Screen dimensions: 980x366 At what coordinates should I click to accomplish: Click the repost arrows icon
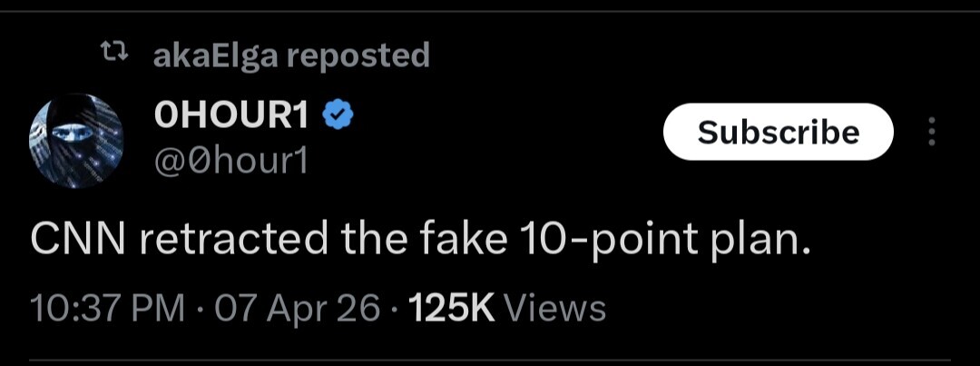click(x=113, y=56)
